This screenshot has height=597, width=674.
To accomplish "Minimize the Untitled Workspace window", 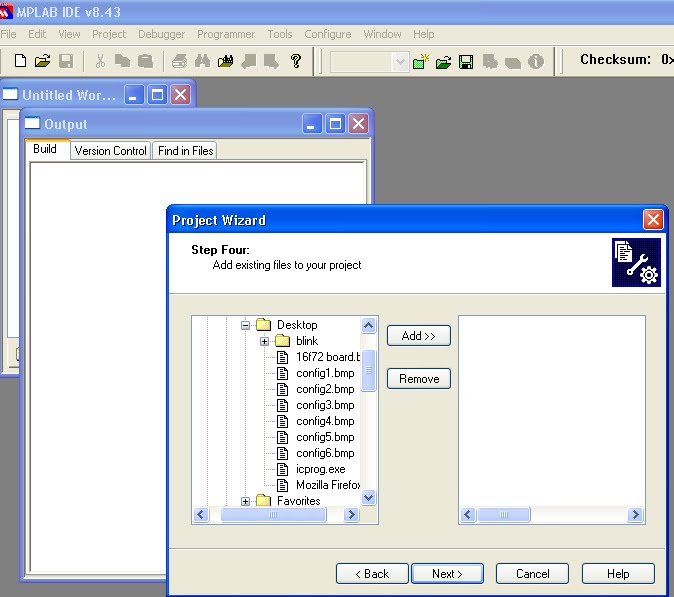I will (x=134, y=95).
